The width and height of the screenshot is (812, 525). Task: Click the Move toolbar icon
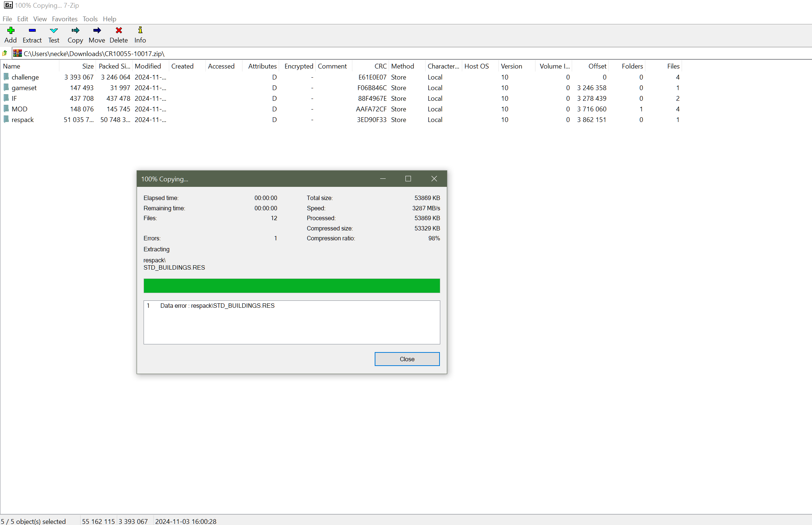pyautogui.click(x=97, y=30)
